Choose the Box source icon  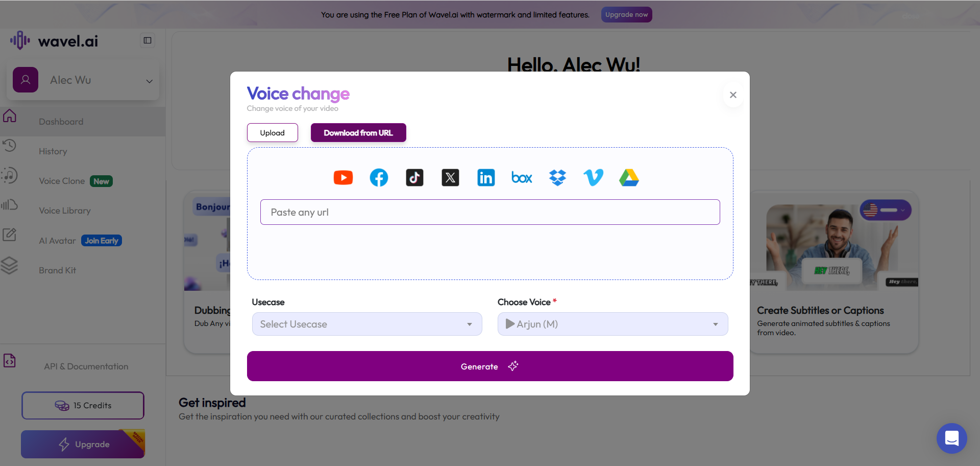pyautogui.click(x=522, y=178)
